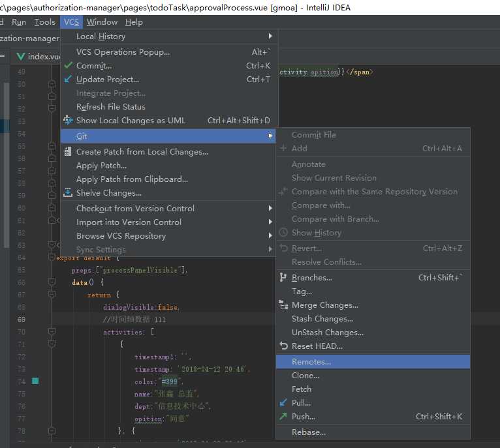Screen dimensions: 500x448
Task: Open Remotes... in Git submenu
Action: point(373,362)
